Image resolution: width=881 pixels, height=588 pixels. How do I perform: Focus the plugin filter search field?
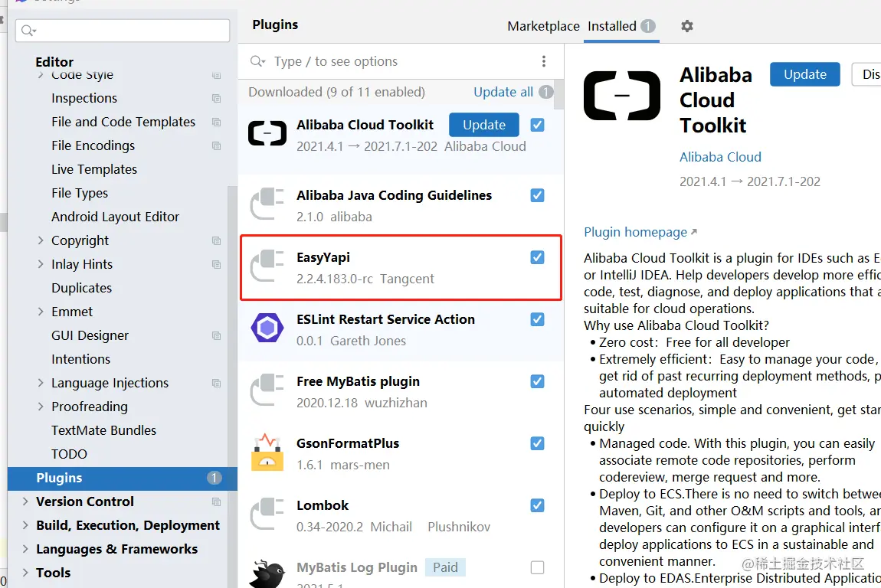401,61
